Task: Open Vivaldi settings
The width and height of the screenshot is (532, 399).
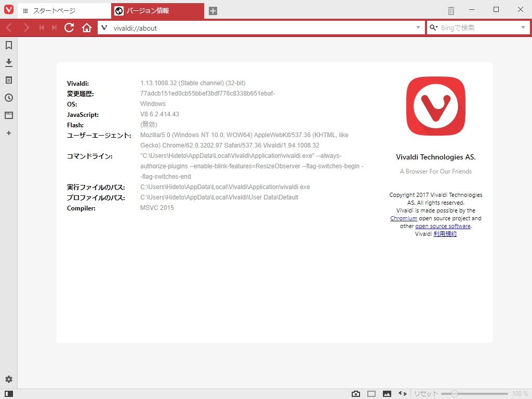Action: tap(8, 379)
